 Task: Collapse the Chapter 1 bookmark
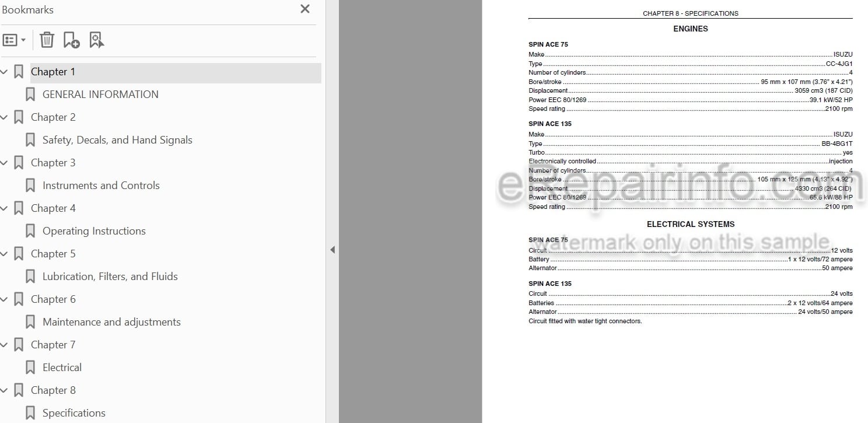(5, 72)
